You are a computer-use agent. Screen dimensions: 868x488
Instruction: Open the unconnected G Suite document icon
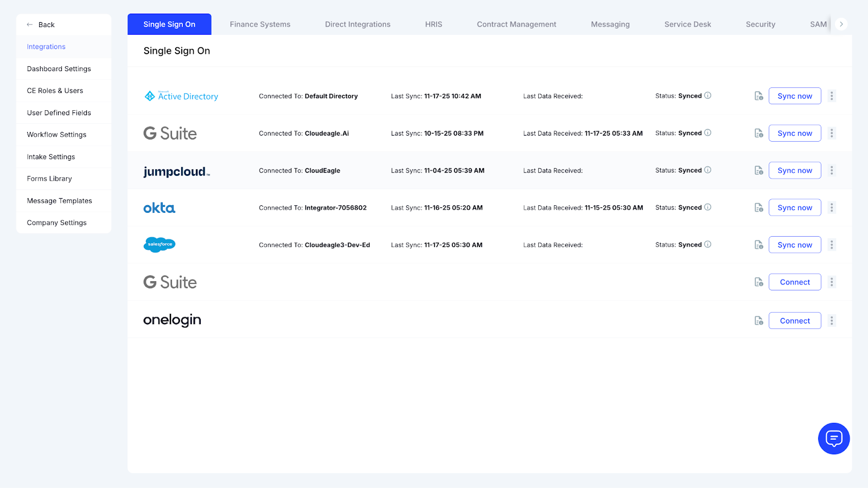click(x=759, y=282)
